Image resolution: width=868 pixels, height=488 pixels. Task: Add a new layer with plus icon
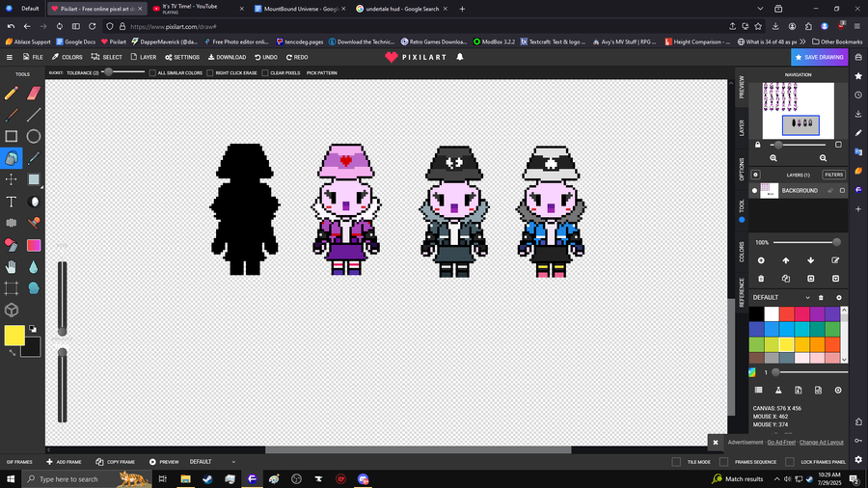click(x=761, y=260)
